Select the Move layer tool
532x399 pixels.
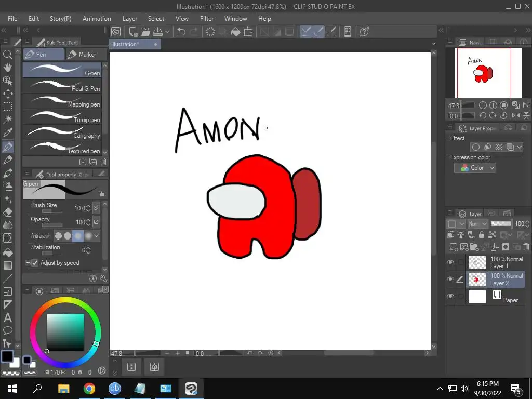click(x=7, y=94)
